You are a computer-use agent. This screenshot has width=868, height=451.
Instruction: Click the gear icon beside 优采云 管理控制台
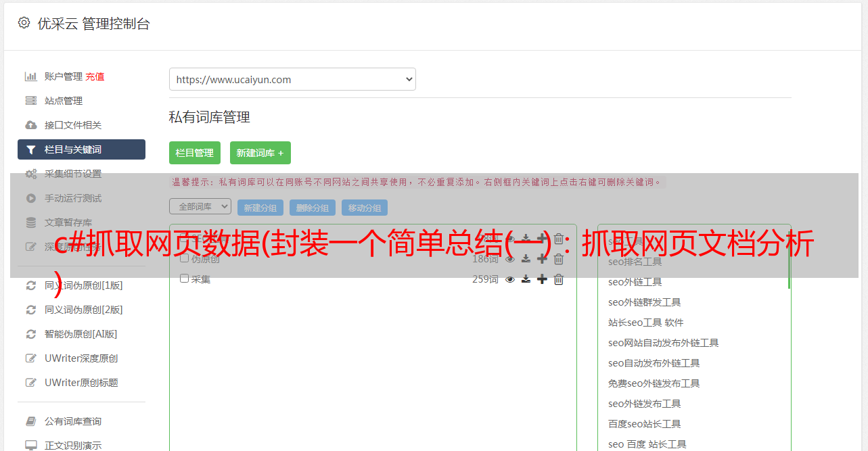pos(24,23)
